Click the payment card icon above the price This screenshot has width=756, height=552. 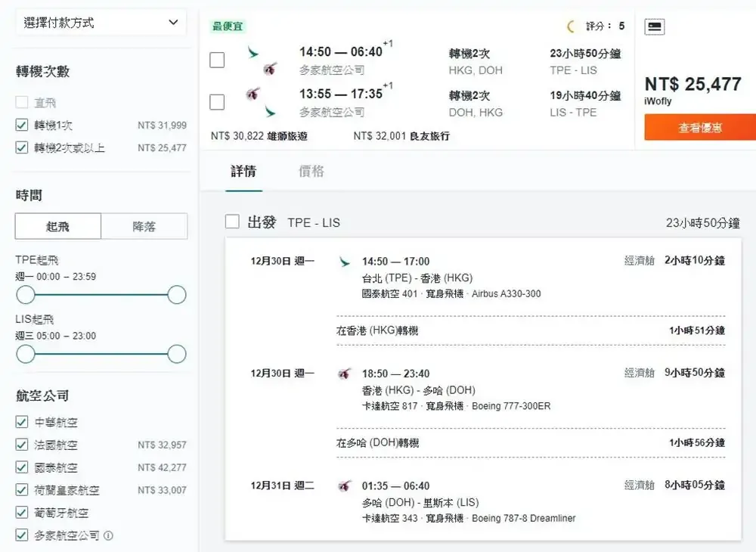[655, 27]
